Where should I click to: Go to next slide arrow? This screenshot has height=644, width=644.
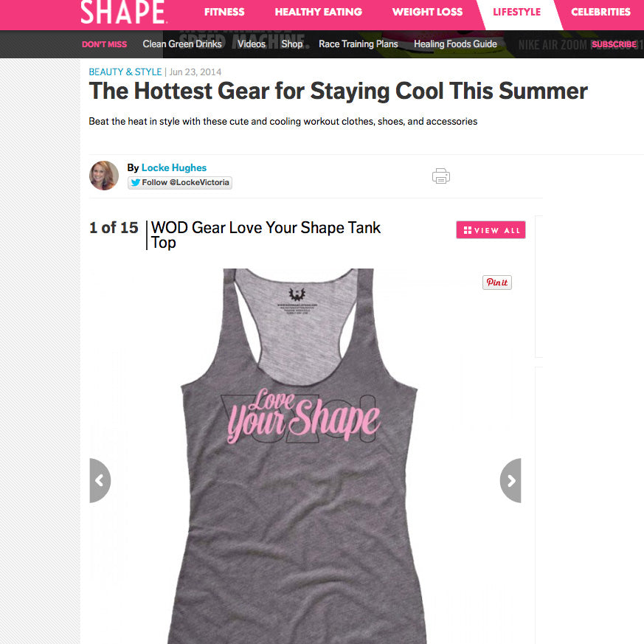pos(510,480)
